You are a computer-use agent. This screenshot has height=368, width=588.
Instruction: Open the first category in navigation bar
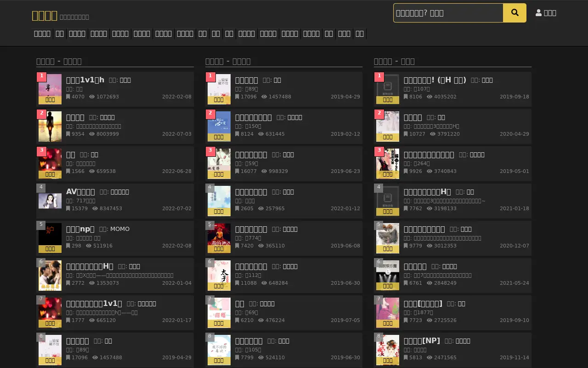click(42, 34)
